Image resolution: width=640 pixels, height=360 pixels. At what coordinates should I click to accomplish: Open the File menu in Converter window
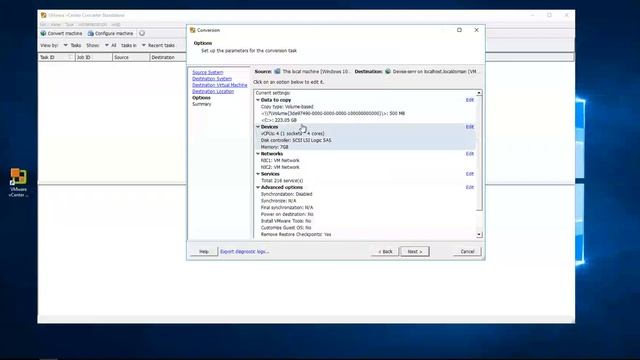point(43,24)
